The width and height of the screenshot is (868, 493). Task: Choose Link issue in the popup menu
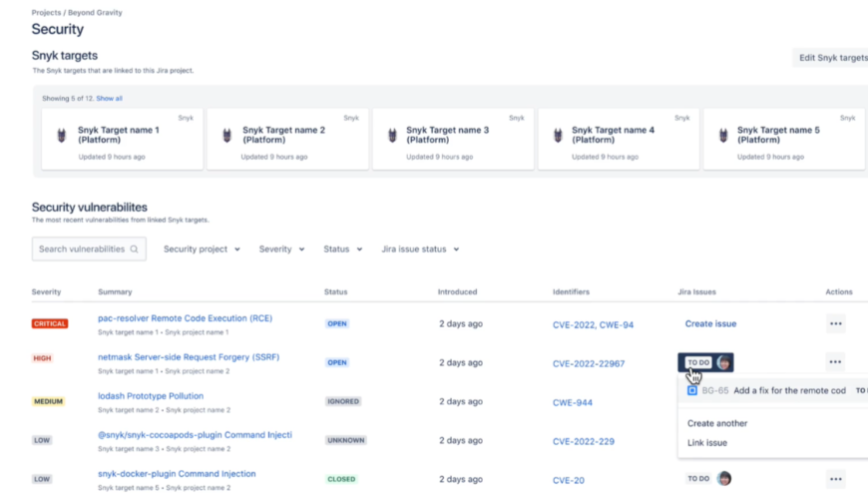[706, 443]
